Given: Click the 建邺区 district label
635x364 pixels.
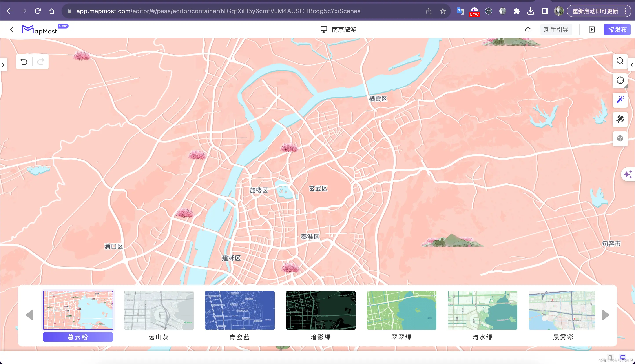Looking at the screenshot, I should point(231,258).
